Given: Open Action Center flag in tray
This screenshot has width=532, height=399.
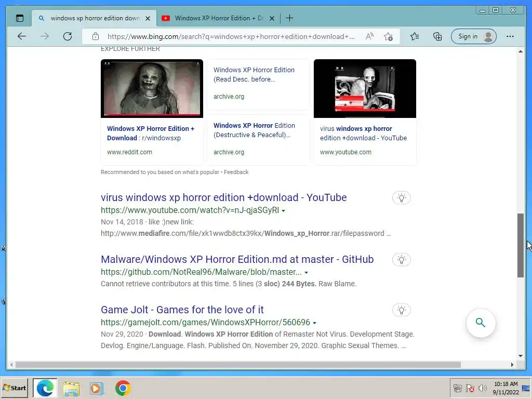Looking at the screenshot, I should pyautogui.click(x=470, y=388).
